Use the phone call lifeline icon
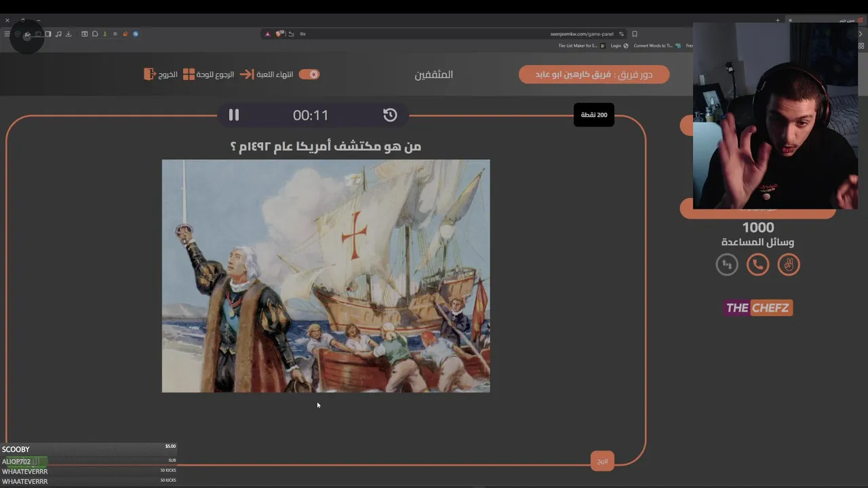Screen dimensions: 868x488 (x=757, y=264)
